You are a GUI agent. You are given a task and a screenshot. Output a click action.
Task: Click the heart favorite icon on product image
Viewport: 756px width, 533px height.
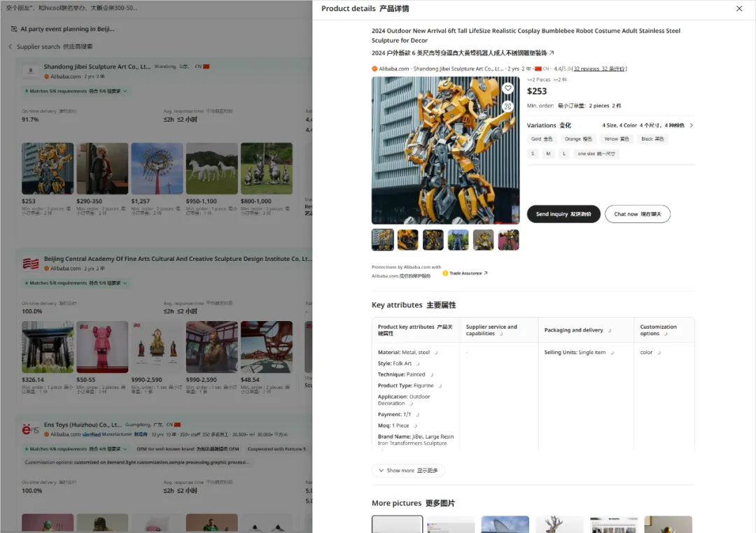[507, 88]
